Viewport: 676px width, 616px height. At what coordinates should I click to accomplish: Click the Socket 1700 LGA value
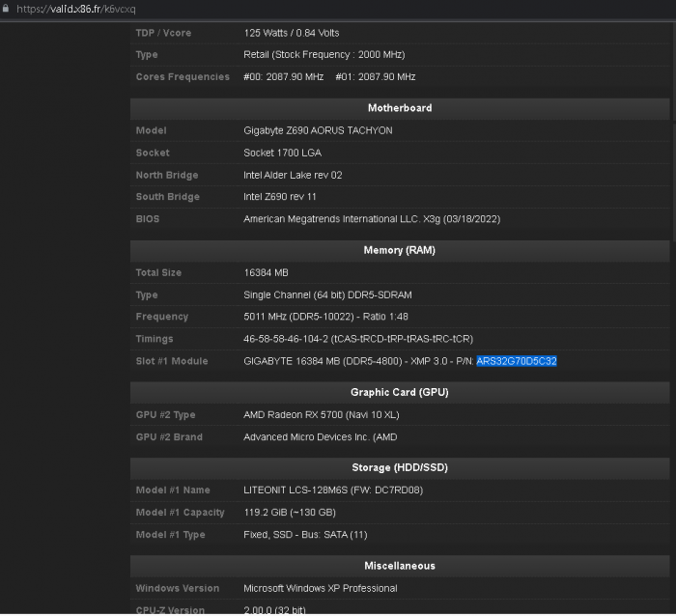pyautogui.click(x=282, y=153)
